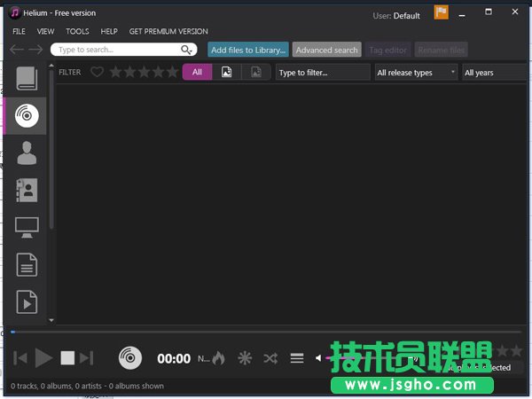
Task: Open GET PREMIUM VERSION menu
Action: (168, 31)
